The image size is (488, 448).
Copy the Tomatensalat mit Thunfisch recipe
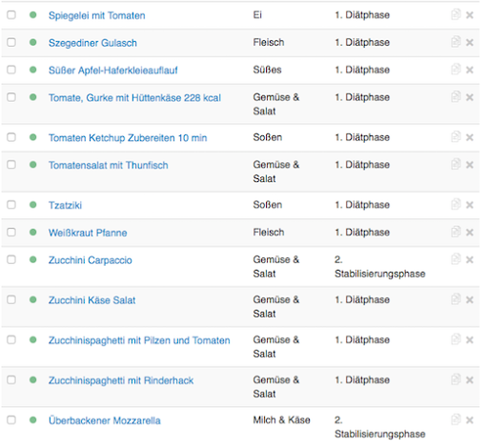[x=456, y=164]
